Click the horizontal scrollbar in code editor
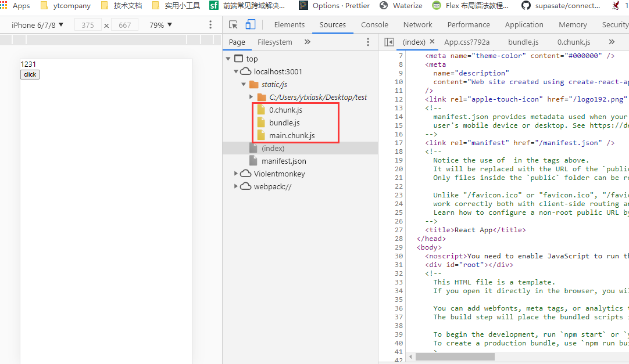 pyautogui.click(x=455, y=356)
